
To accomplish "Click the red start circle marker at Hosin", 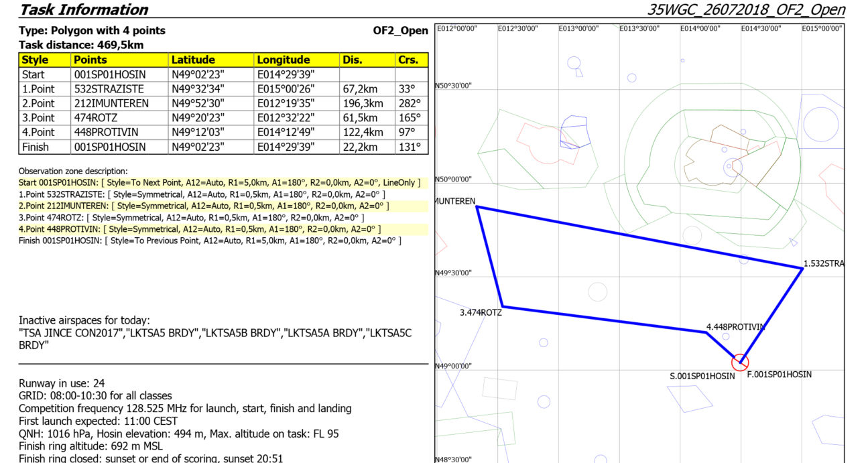I will point(740,362).
